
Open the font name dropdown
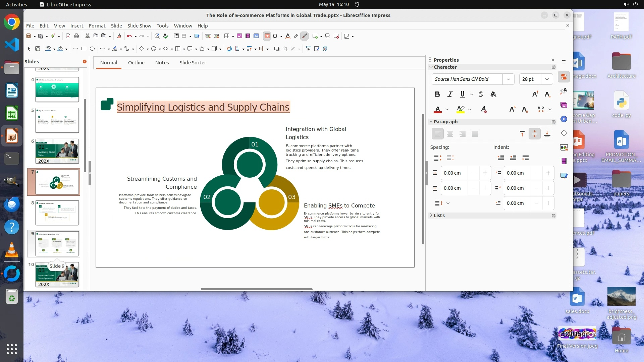pyautogui.click(x=508, y=79)
